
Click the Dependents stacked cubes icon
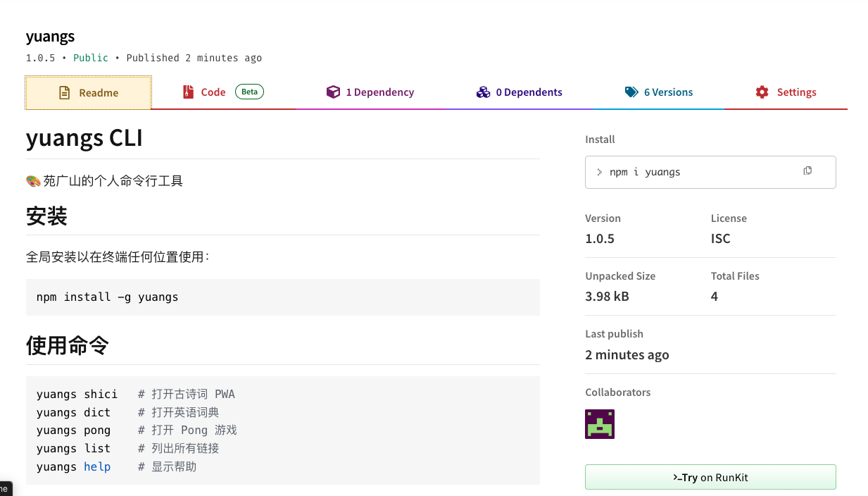tap(483, 92)
